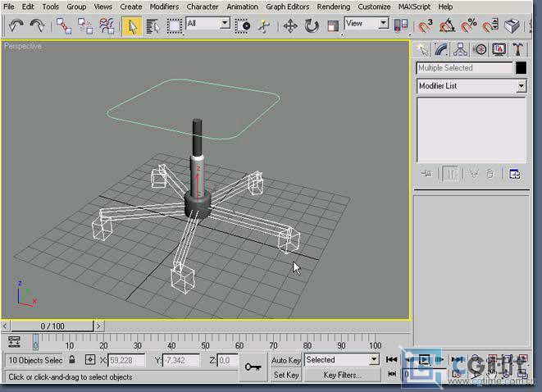Open the Graph Editors menu
542x392 pixels.
(x=287, y=7)
